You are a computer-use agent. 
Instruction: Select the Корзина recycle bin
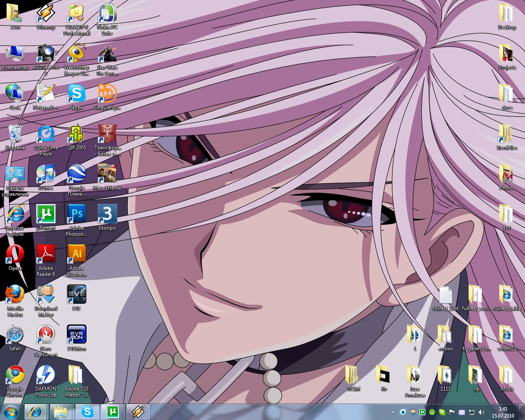click(x=15, y=137)
